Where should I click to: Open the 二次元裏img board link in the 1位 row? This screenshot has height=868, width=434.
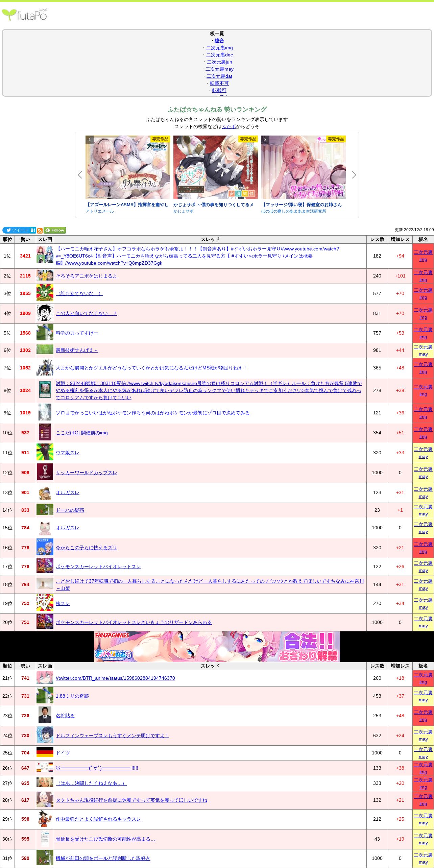click(423, 256)
